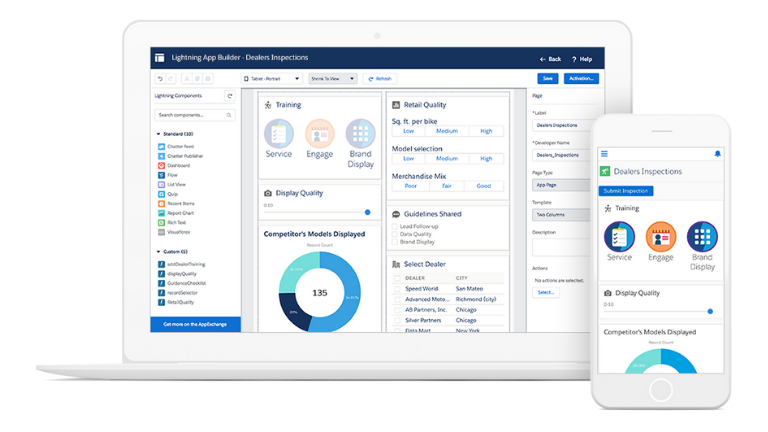Open the phone's hamburger menu

point(604,154)
